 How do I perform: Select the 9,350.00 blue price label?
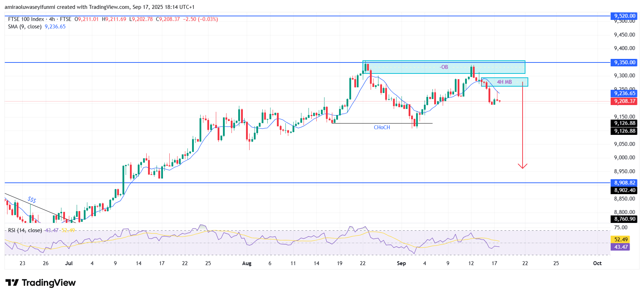(x=624, y=62)
